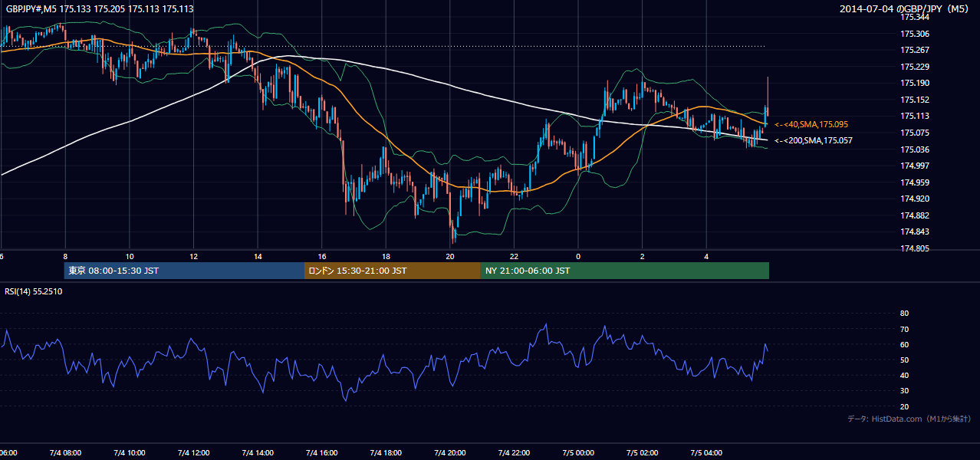Click bottom axis date label 7/4 10:00
This screenshot has height=460, width=980.
(130, 452)
